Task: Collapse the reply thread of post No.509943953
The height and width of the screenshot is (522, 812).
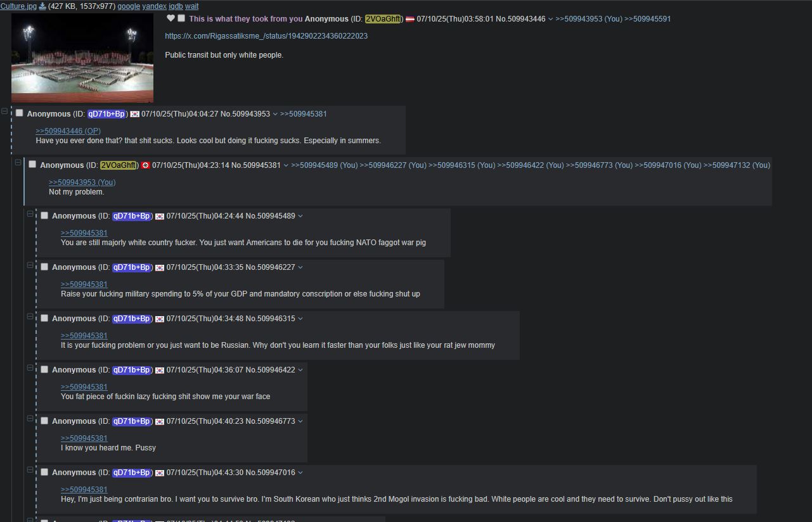Action: point(5,111)
